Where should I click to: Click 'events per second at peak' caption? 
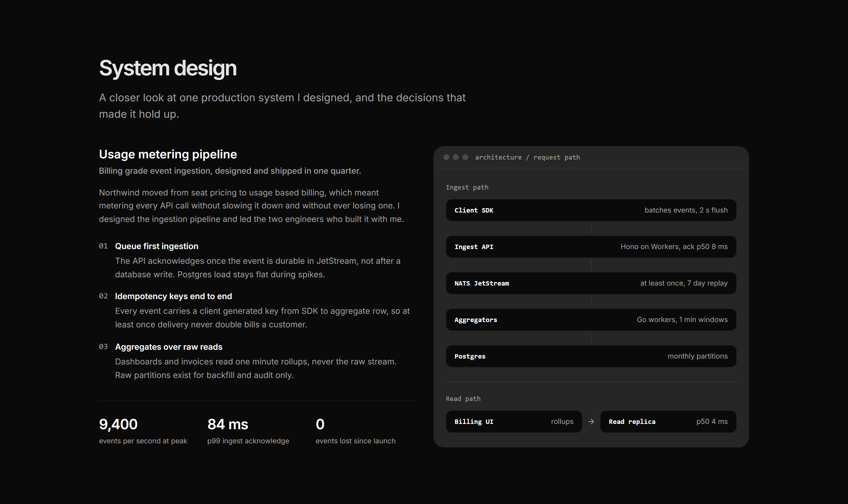(143, 441)
